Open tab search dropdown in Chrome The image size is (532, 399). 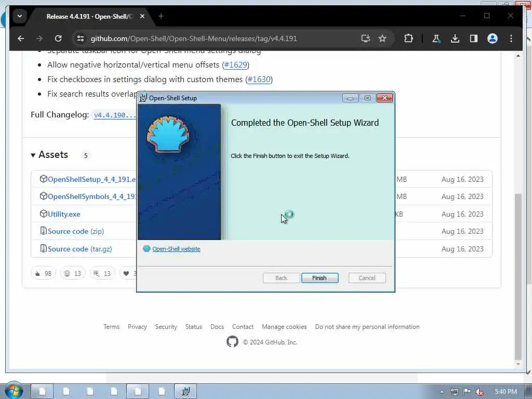click(x=20, y=16)
